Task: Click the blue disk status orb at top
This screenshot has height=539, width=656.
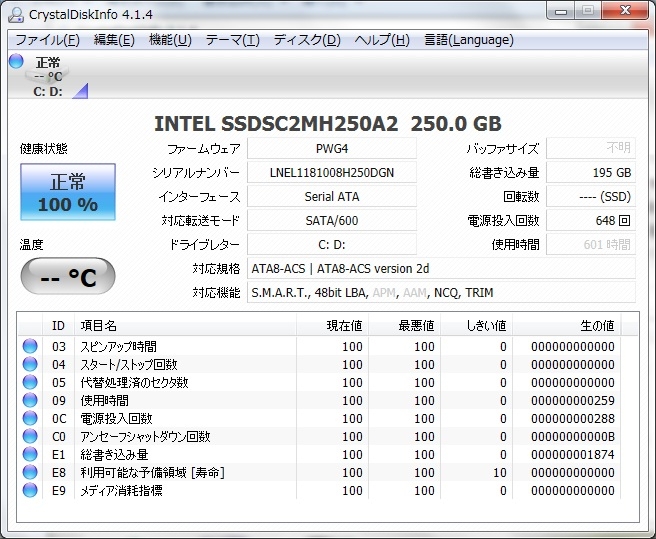Action: (x=15, y=62)
